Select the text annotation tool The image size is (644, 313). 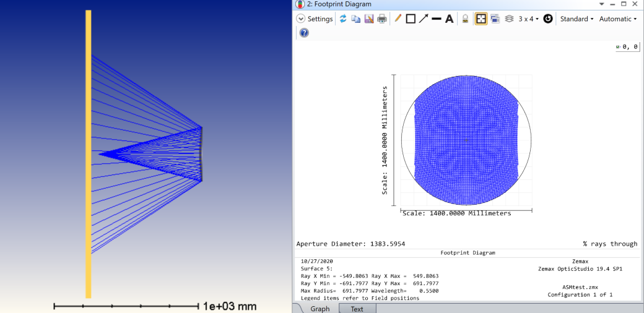click(x=450, y=19)
